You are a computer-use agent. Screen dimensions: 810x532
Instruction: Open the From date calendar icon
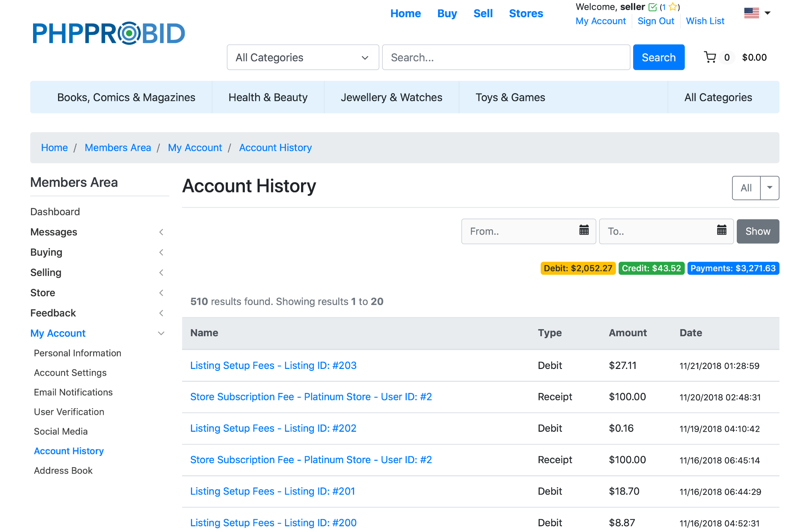pos(584,231)
